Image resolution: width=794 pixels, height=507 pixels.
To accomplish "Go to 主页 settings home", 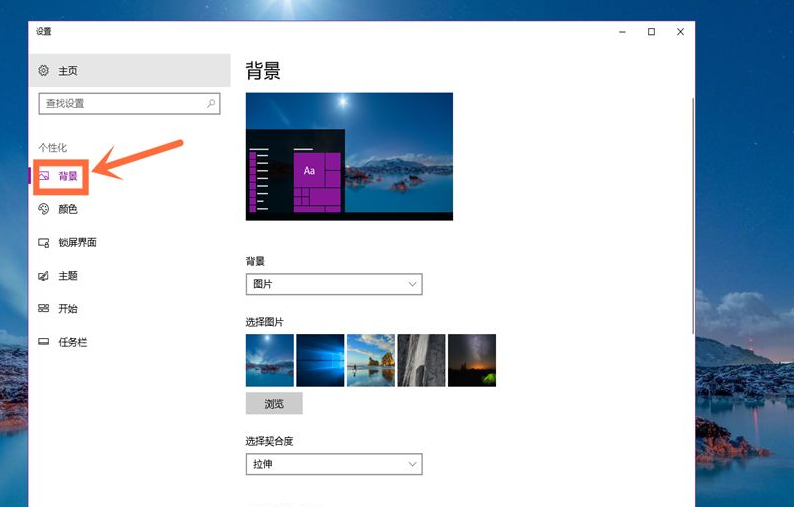I will point(68,71).
